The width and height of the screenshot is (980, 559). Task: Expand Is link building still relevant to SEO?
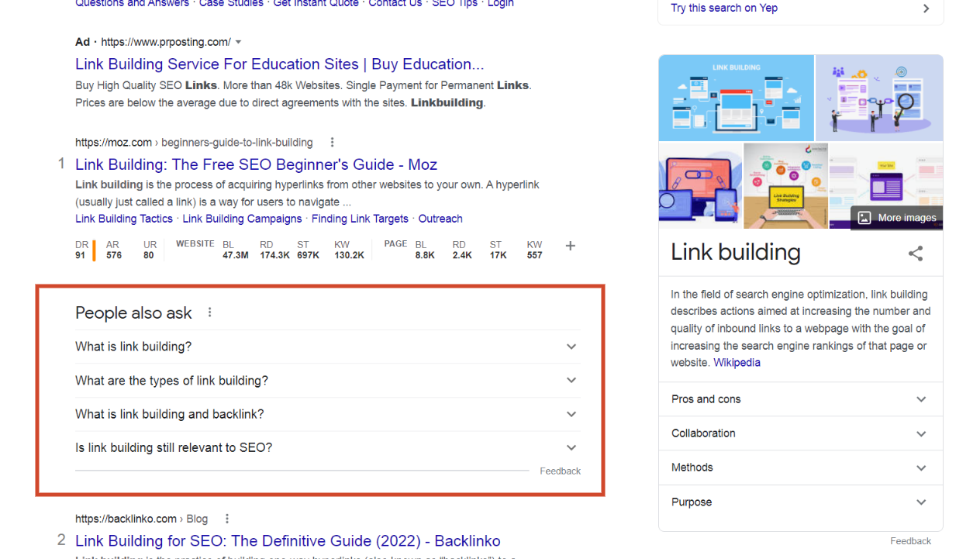point(571,447)
